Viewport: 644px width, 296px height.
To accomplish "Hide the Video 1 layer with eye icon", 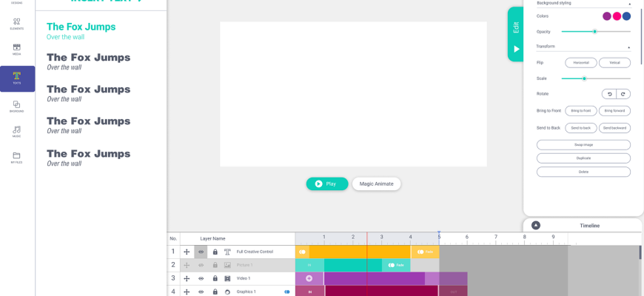I will coord(201,278).
